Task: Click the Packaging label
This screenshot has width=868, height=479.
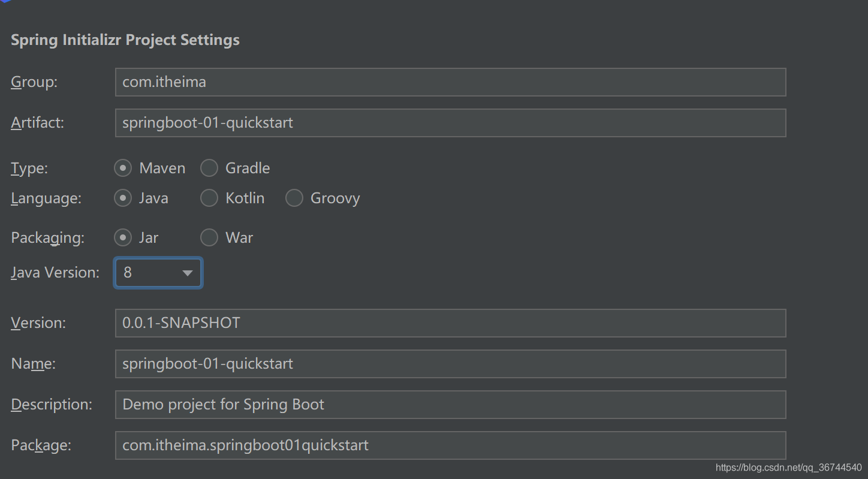Action: click(47, 238)
